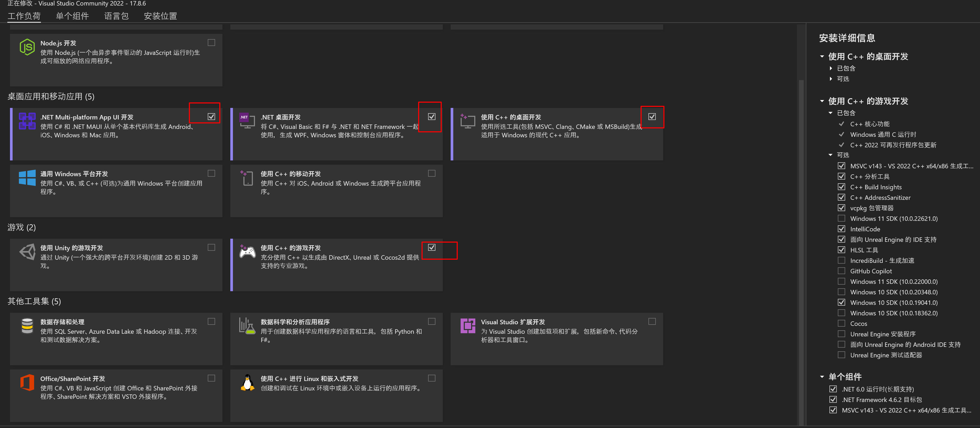Click the 数据科学和分析应用程序 flask icon
980x428 pixels.
247,326
